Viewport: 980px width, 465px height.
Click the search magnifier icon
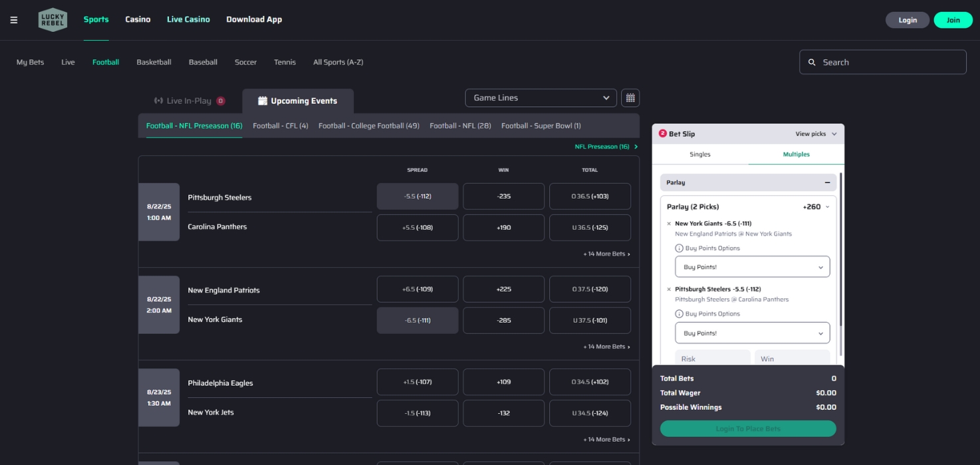click(x=812, y=62)
